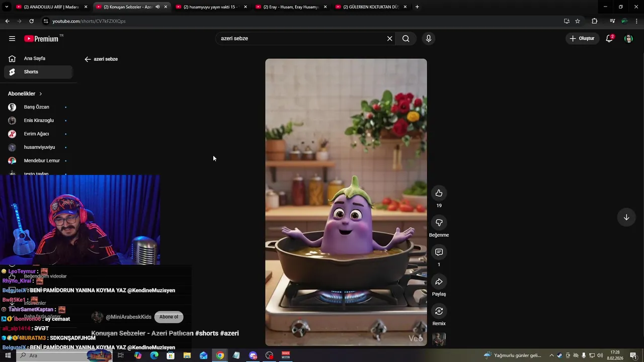Open File Explorer from taskbar
This screenshot has width=644, height=362.
[187, 355]
